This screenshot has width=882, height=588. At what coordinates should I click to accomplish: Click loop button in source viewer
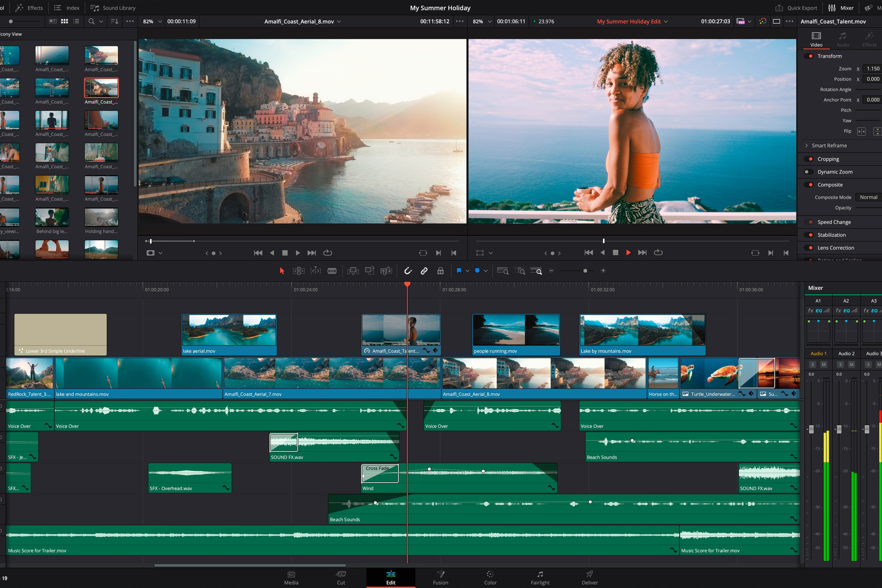pos(328,253)
